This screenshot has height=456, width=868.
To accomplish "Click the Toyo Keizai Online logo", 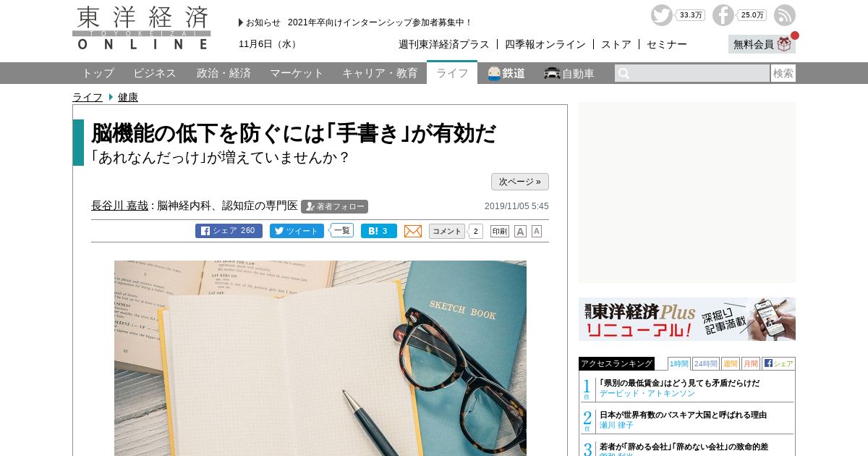I will coord(142,28).
